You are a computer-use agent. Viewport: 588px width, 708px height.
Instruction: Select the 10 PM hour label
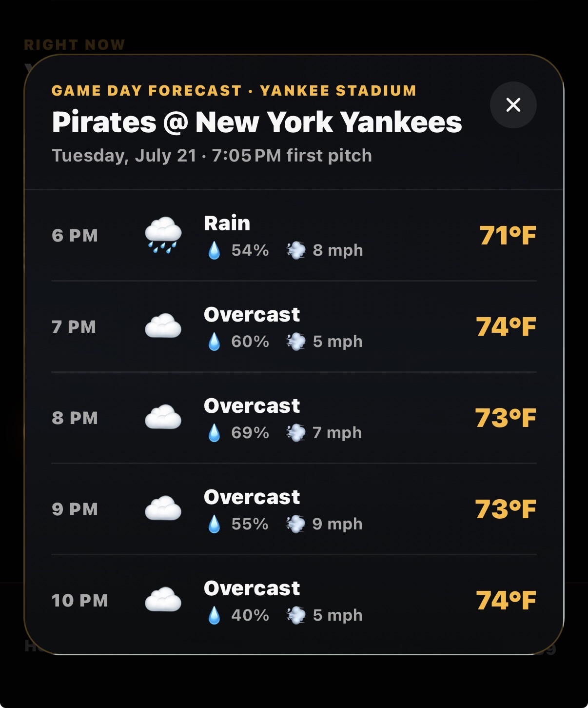pos(80,601)
